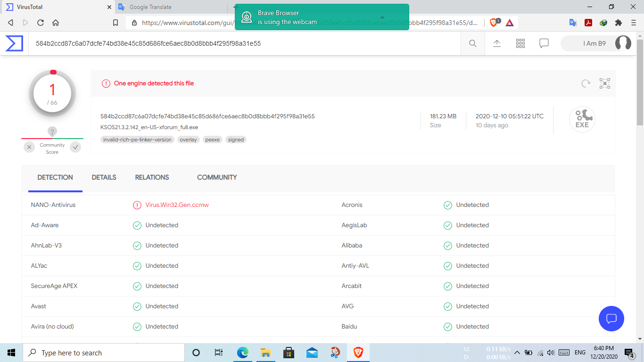The width and height of the screenshot is (644, 362).
Task: Click the Google Translate extension icon
Action: 573,23
